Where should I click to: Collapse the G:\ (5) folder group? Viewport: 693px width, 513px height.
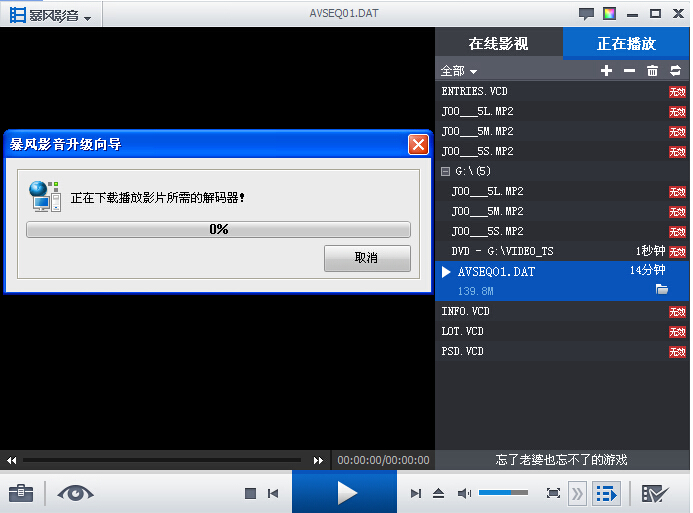(446, 171)
